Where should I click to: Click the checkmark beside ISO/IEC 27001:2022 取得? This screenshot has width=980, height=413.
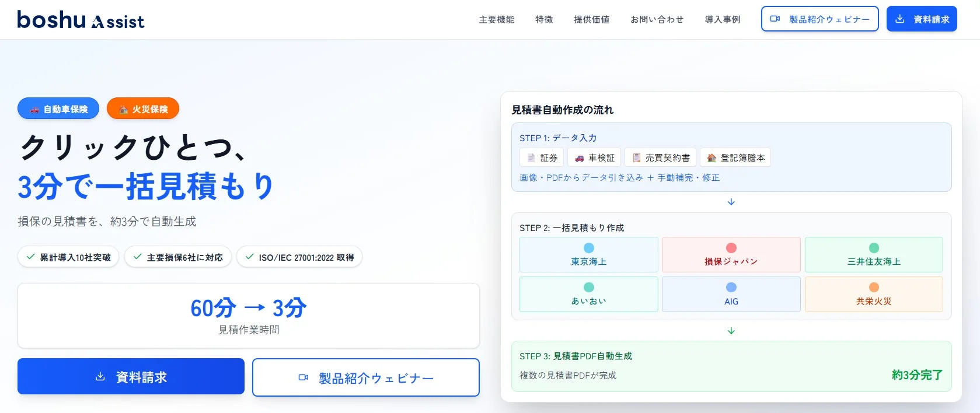pos(249,257)
